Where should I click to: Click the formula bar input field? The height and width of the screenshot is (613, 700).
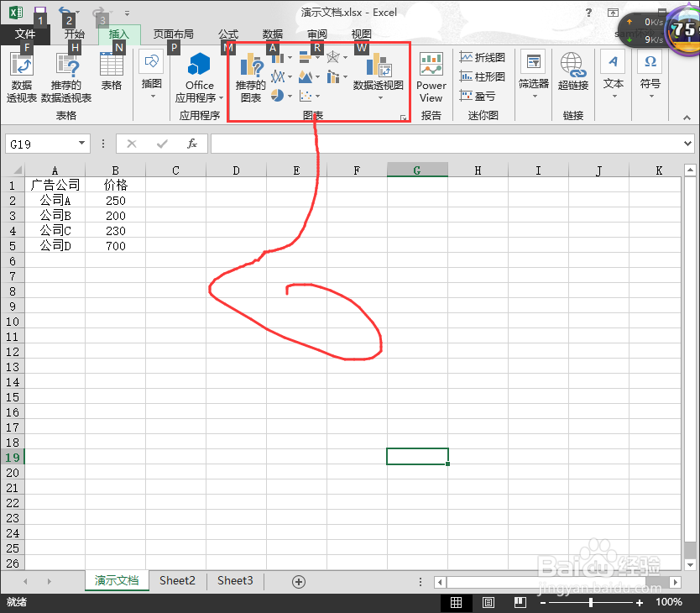coord(447,144)
